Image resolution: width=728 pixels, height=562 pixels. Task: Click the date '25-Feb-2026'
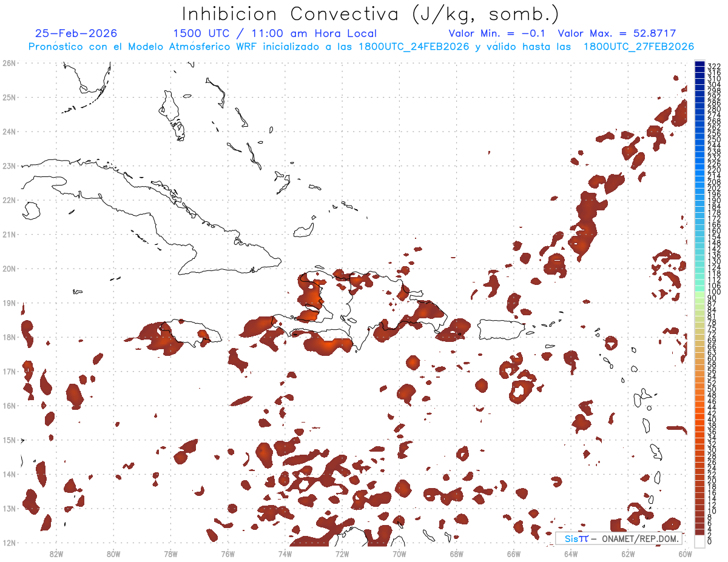tap(76, 33)
